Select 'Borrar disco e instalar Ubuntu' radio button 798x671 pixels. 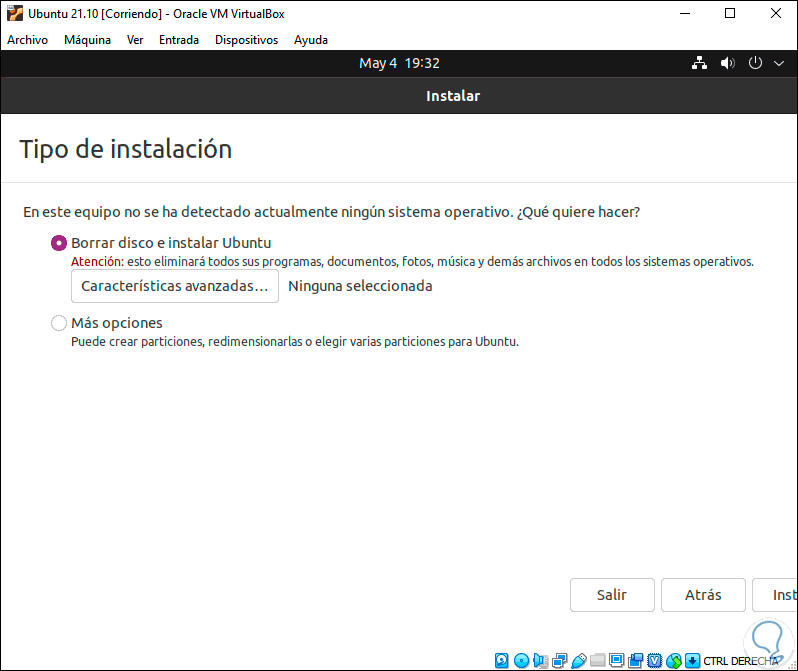[x=59, y=243]
